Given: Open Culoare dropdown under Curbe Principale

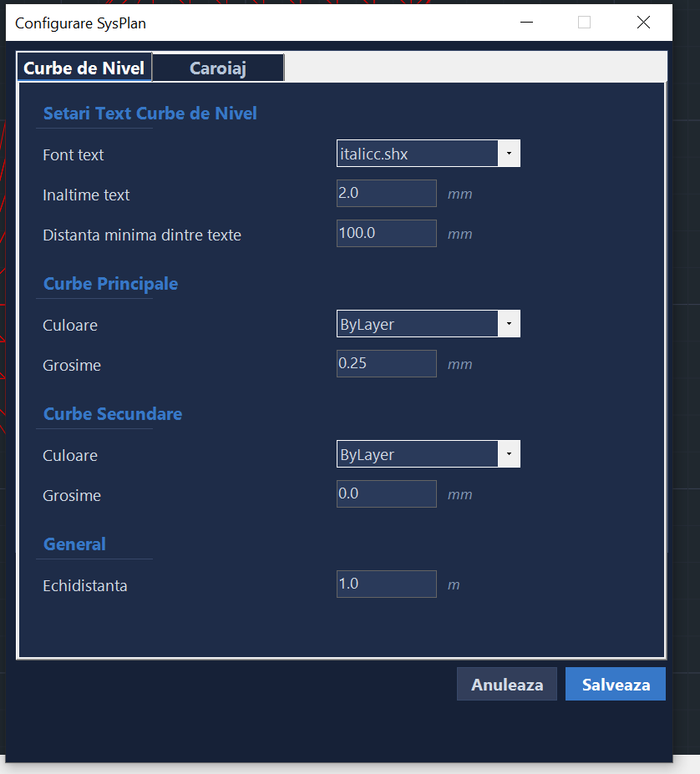Looking at the screenshot, I should [509, 324].
